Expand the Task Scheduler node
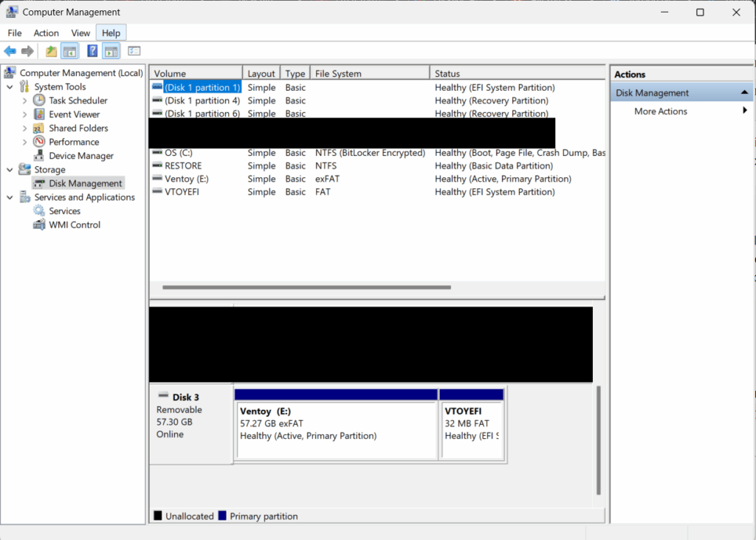756x540 pixels. click(24, 100)
